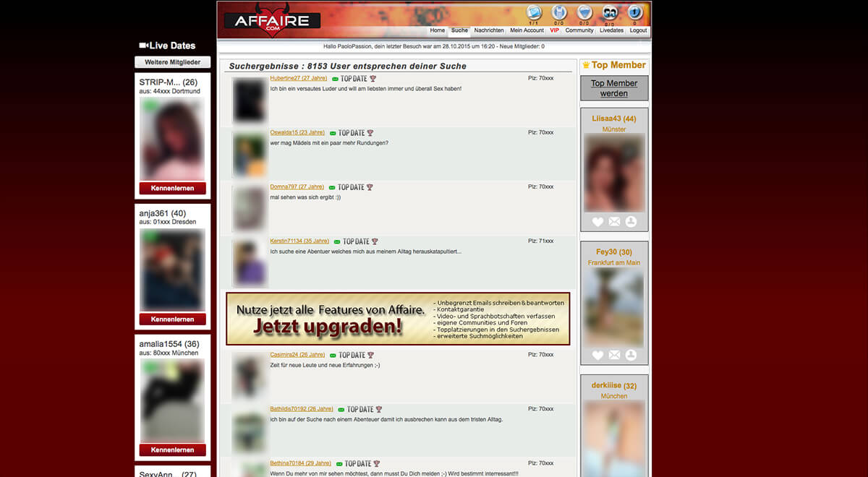The image size is (868, 477).
Task: Open the VIP tab
Action: pos(555,31)
